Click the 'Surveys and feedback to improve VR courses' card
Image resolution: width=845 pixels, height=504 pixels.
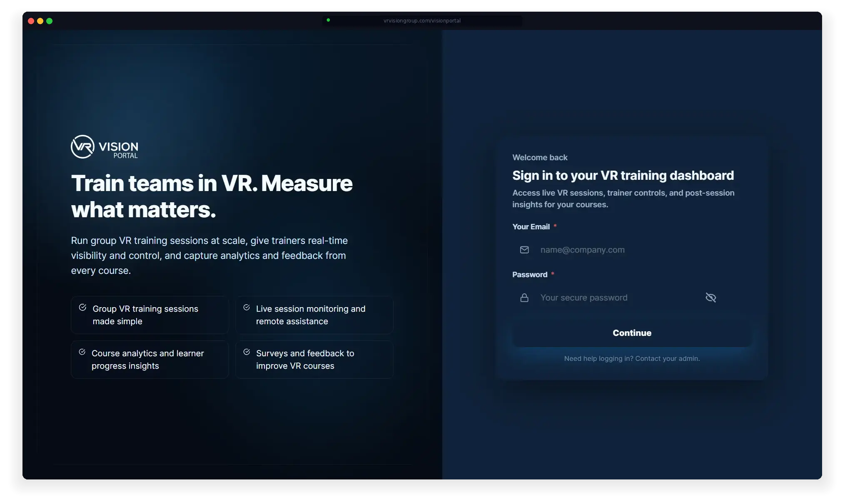point(314,360)
